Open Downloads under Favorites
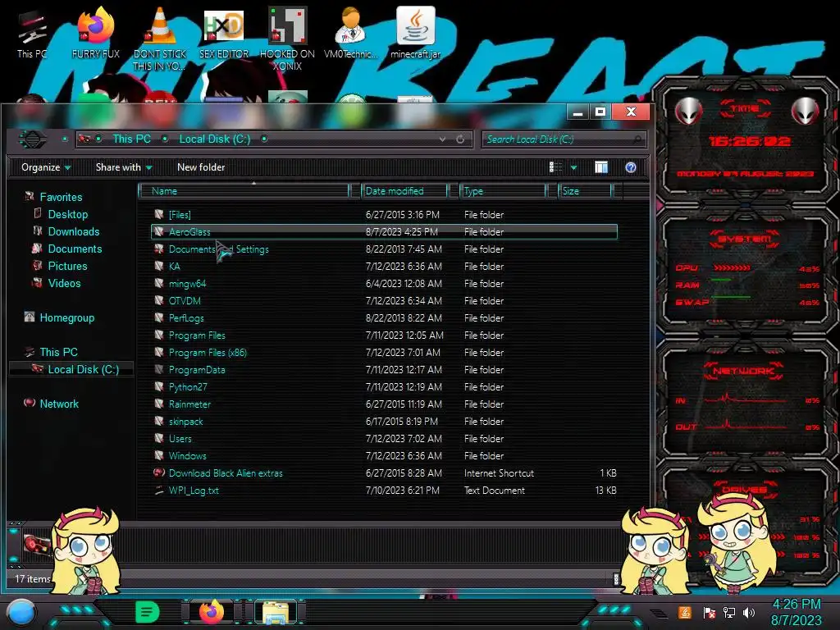The image size is (840, 630). [66, 231]
